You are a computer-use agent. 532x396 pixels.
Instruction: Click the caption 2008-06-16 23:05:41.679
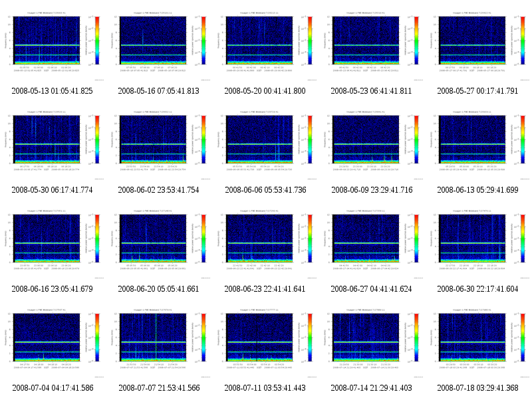53,289
